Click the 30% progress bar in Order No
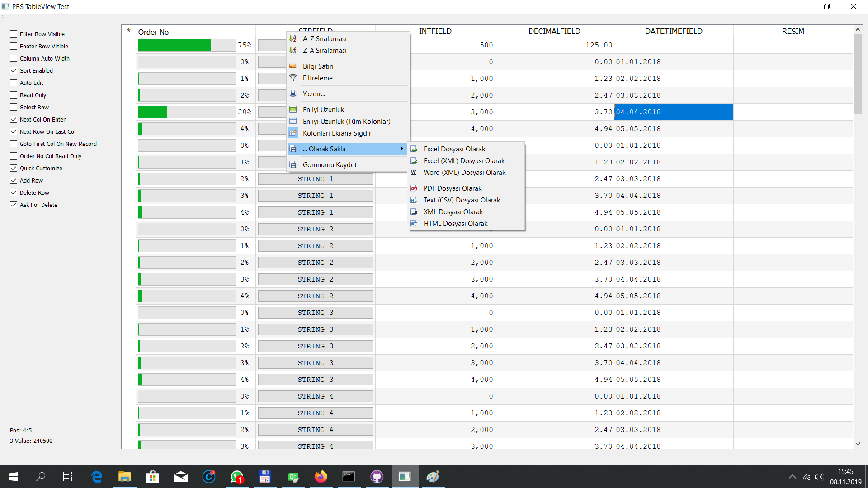The height and width of the screenshot is (488, 868). coord(187,112)
